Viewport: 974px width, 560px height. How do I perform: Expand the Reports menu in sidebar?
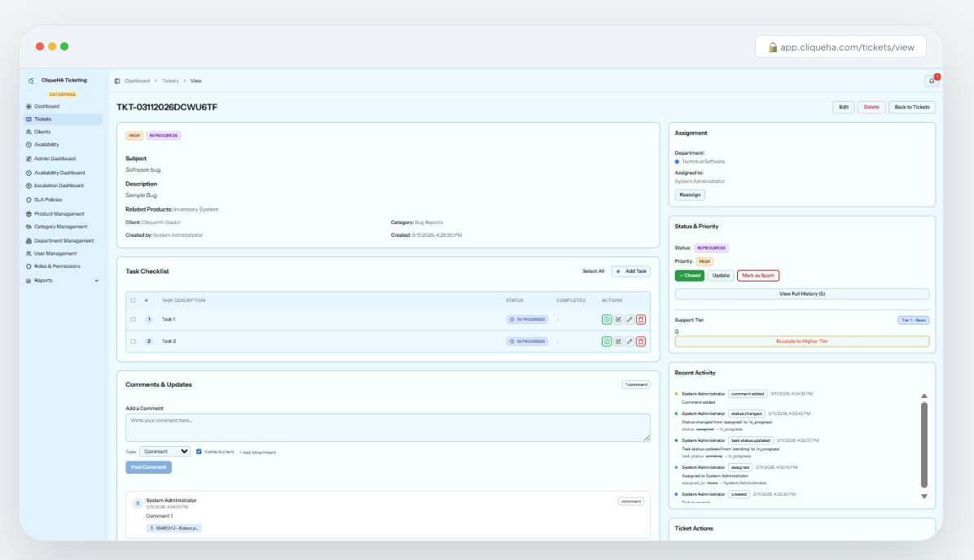pos(96,281)
